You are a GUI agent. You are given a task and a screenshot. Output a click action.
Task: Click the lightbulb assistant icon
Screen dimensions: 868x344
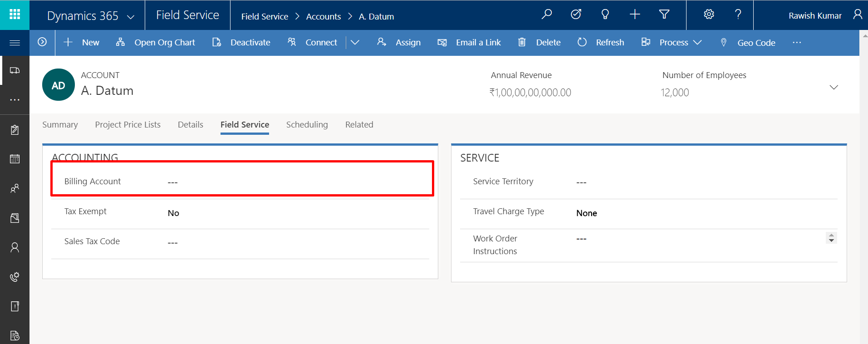coord(605,15)
